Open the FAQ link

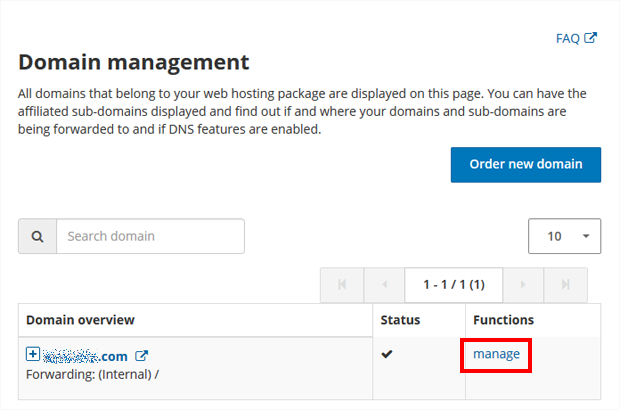(x=567, y=38)
